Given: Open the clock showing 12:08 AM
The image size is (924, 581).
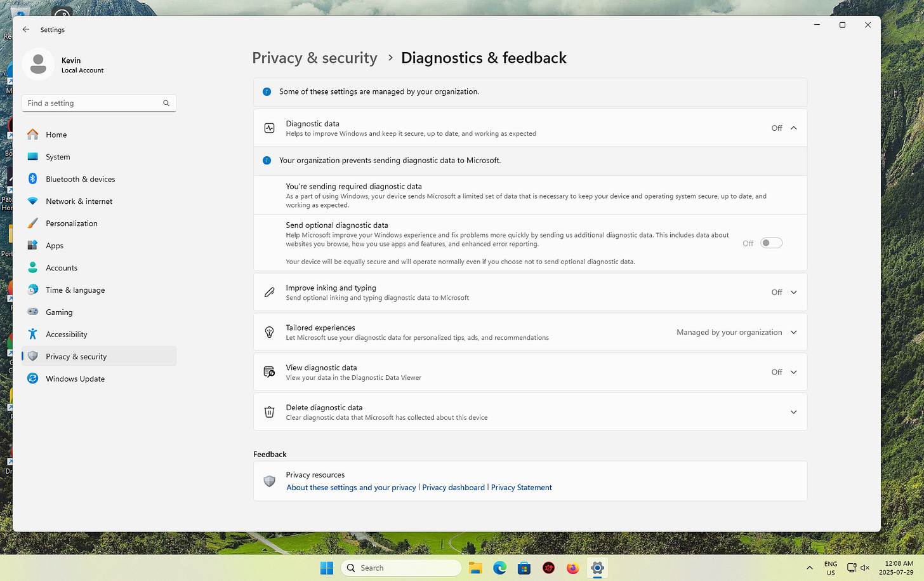Looking at the screenshot, I should (895, 568).
